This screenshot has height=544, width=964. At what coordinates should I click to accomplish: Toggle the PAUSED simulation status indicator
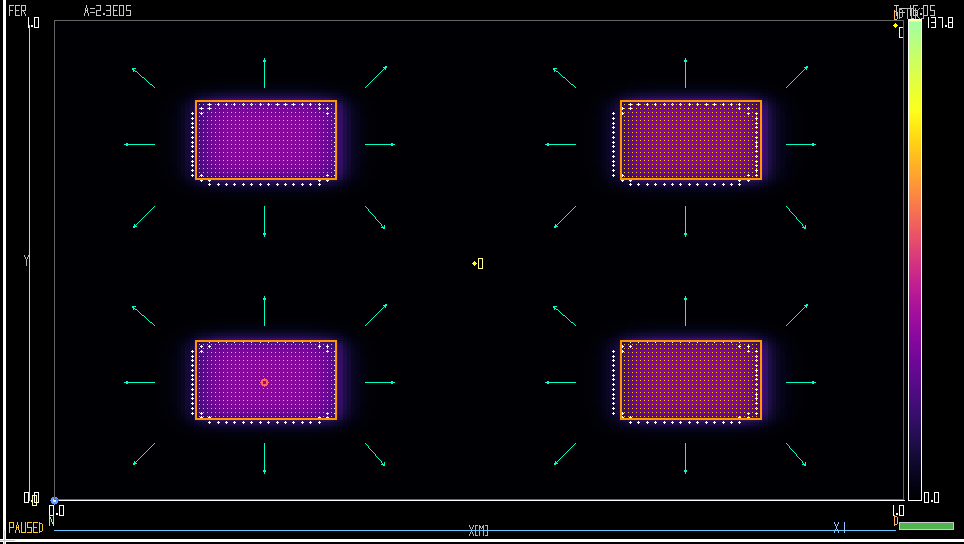click(x=26, y=528)
